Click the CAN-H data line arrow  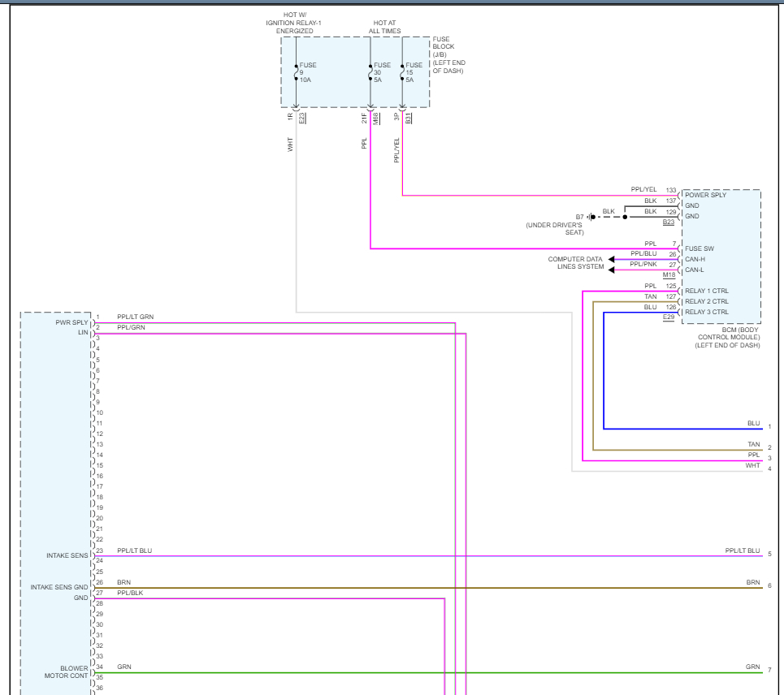612,260
